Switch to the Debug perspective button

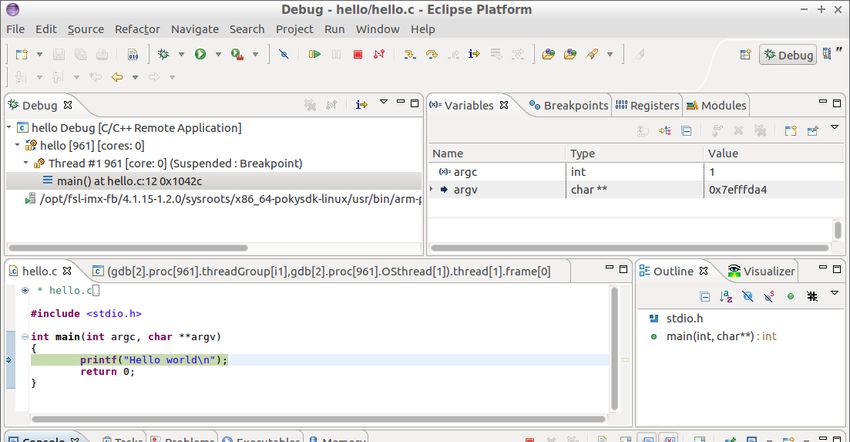tap(788, 55)
